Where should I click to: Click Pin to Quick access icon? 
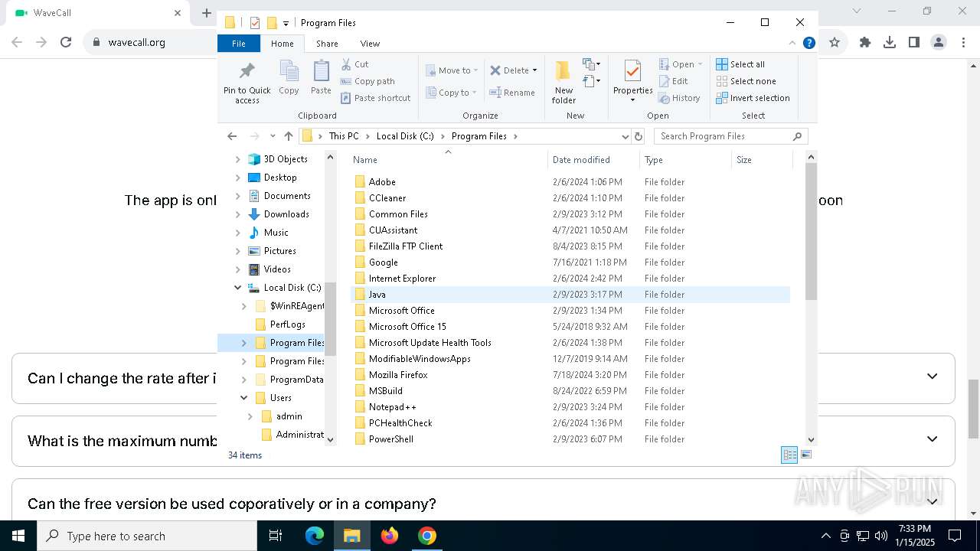(x=247, y=83)
